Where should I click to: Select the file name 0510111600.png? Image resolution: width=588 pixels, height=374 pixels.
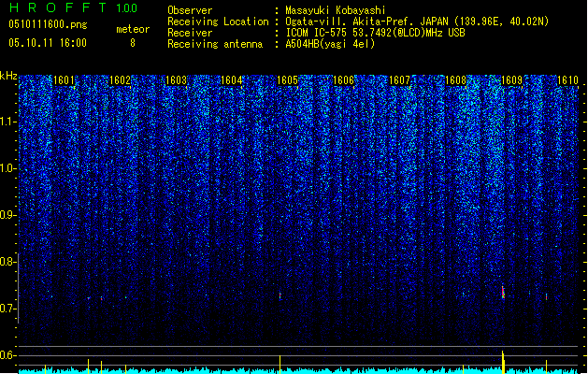coord(48,25)
